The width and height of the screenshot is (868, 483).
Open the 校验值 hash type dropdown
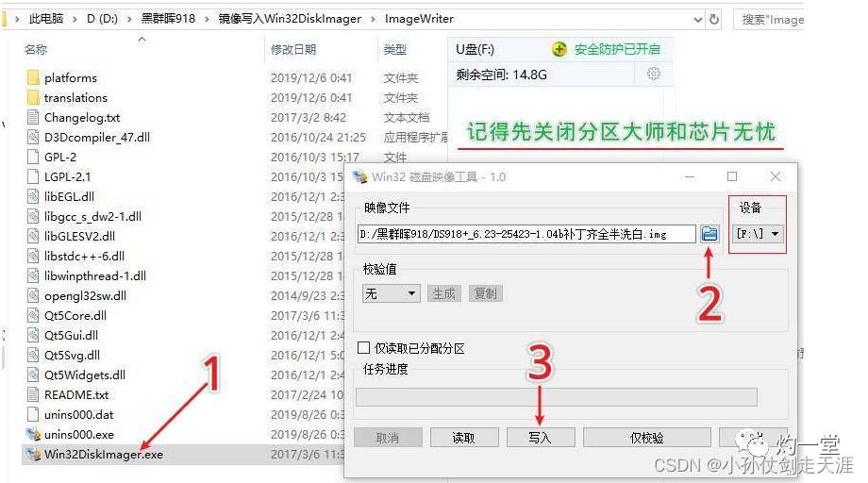pyautogui.click(x=391, y=293)
